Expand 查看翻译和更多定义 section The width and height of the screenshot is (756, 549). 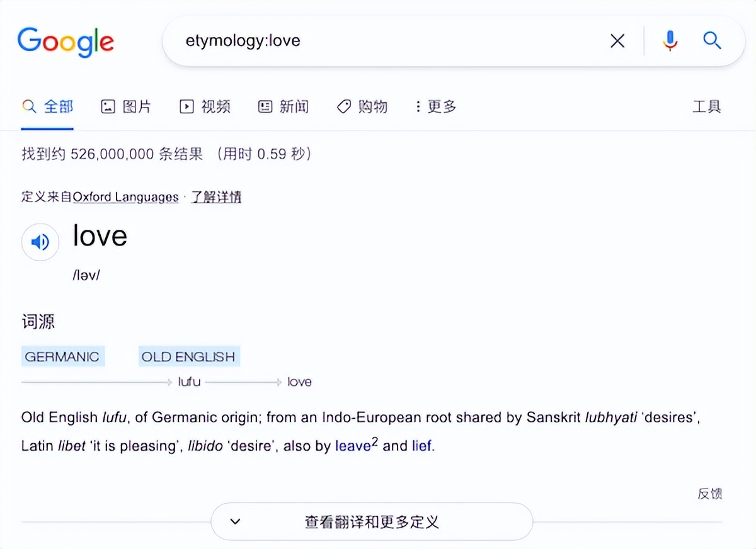pos(372,521)
